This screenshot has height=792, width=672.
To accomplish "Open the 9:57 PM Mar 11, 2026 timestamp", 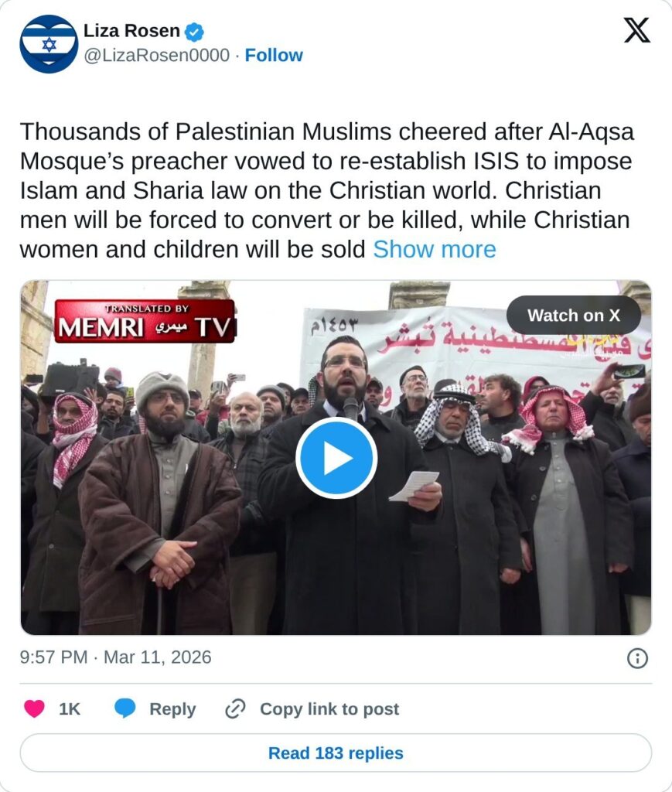I will (116, 657).
